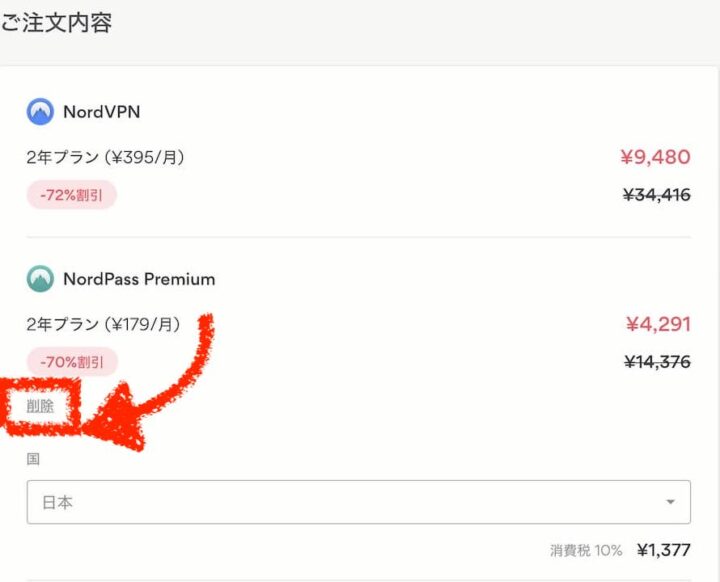Click the 2年プラン (¥179/月) plan label

click(x=103, y=325)
